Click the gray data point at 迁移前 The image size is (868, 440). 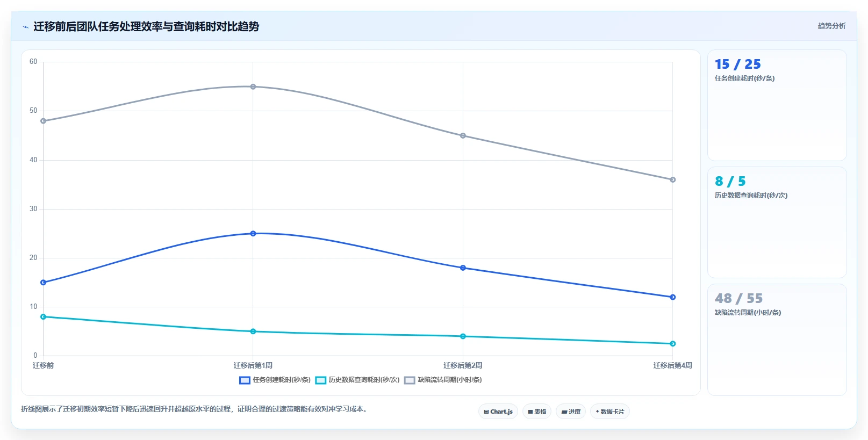pyautogui.click(x=44, y=121)
